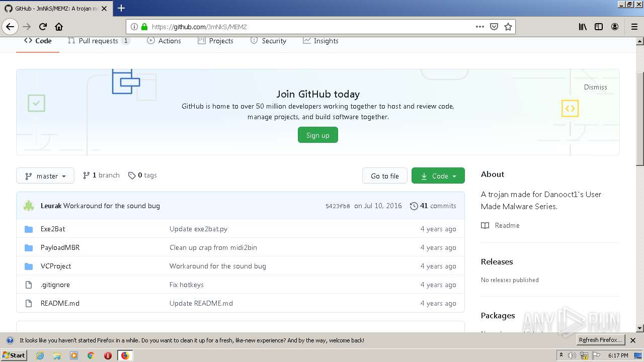Image resolution: width=644 pixels, height=362 pixels.
Task: Open 'Clean up crap from midi2bin' commit
Action: click(213, 247)
